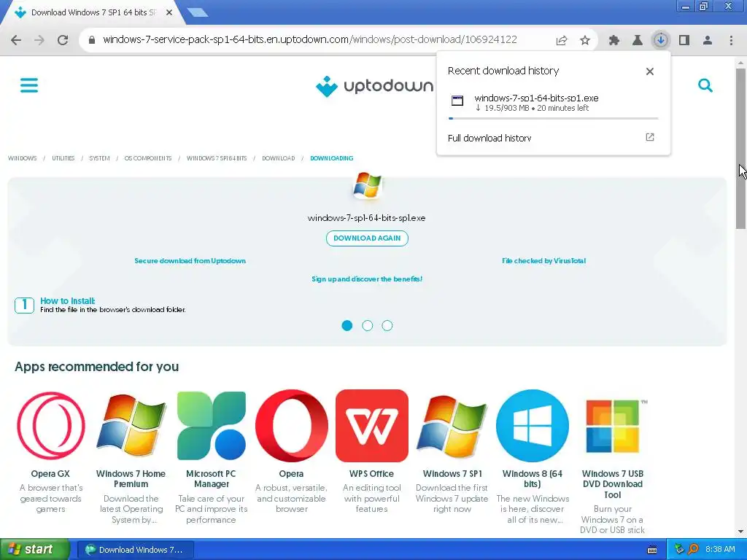Select the second carousel dot
747x560 pixels.
coord(368,326)
